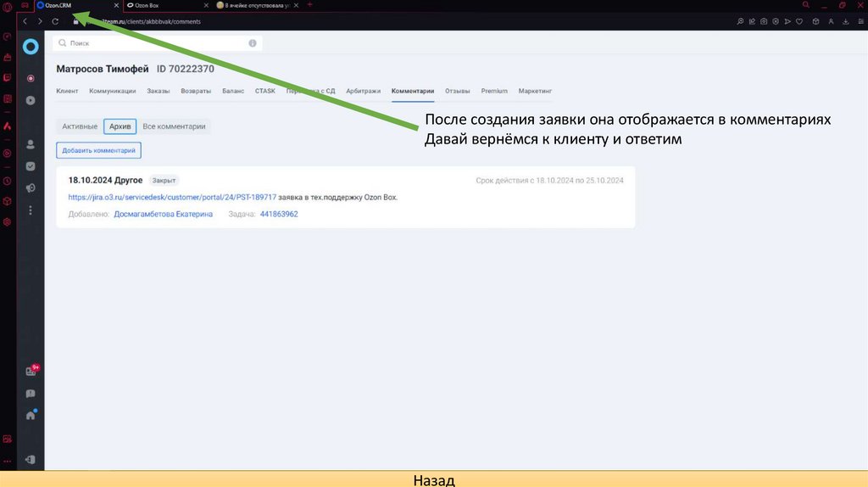
Task: Click the send arrow icon in browser toolbar
Action: coord(787,21)
